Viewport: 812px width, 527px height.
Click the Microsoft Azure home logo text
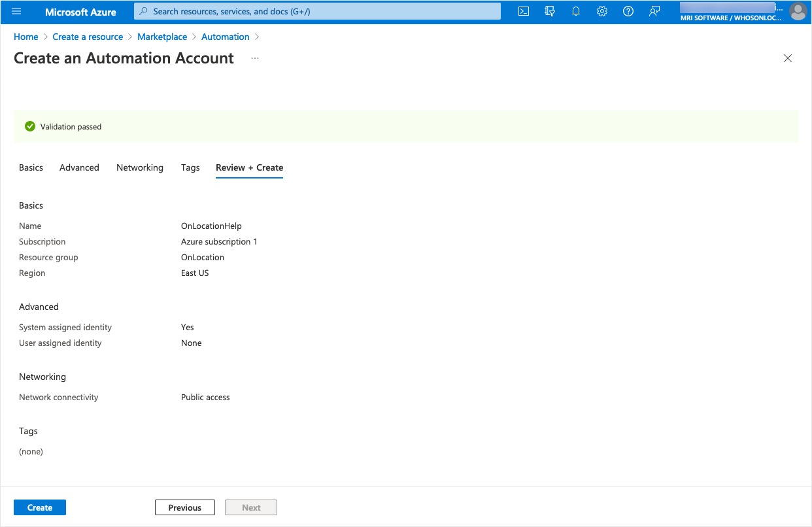pos(80,12)
